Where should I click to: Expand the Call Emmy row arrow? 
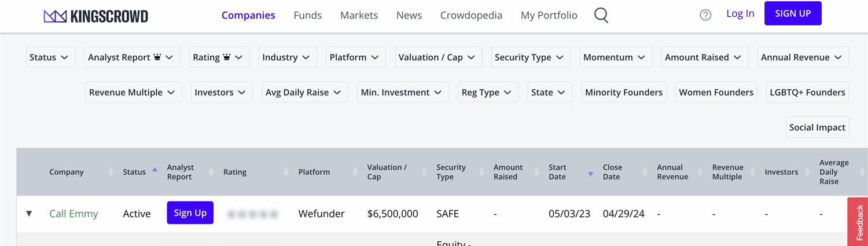29,214
